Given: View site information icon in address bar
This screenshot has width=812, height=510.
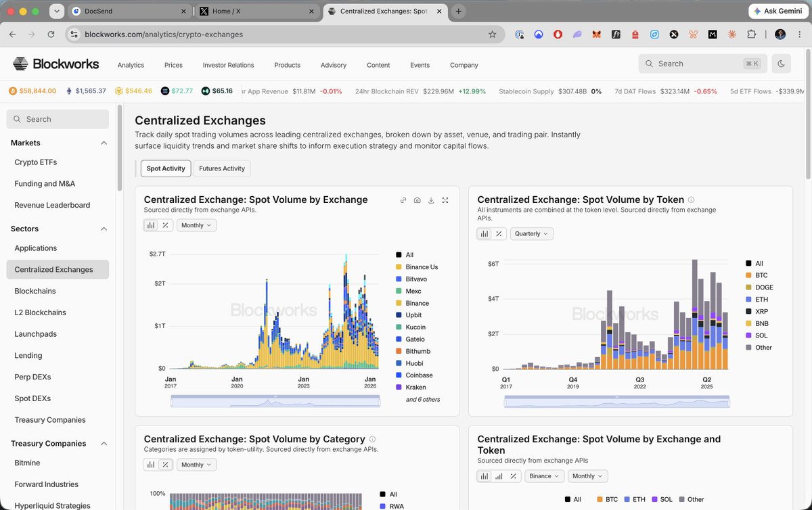Looking at the screenshot, I should [x=74, y=34].
